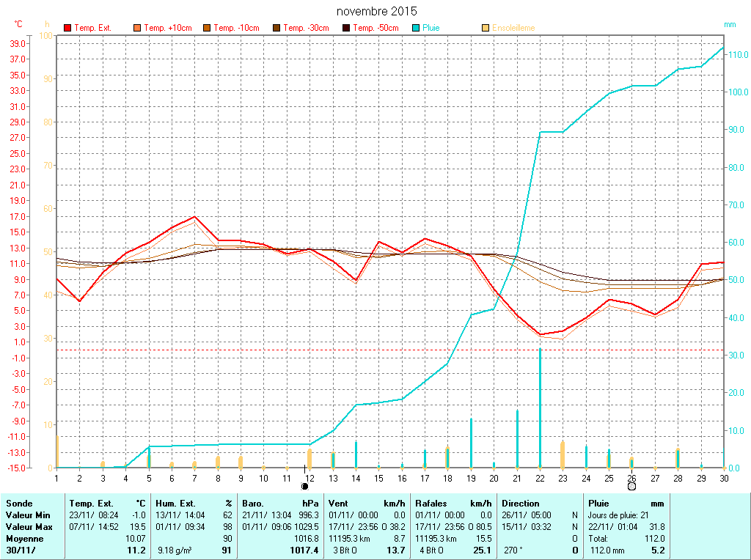The image size is (751, 560).
Task: Click the cyan Pluie legend swatch
Action: click(416, 28)
